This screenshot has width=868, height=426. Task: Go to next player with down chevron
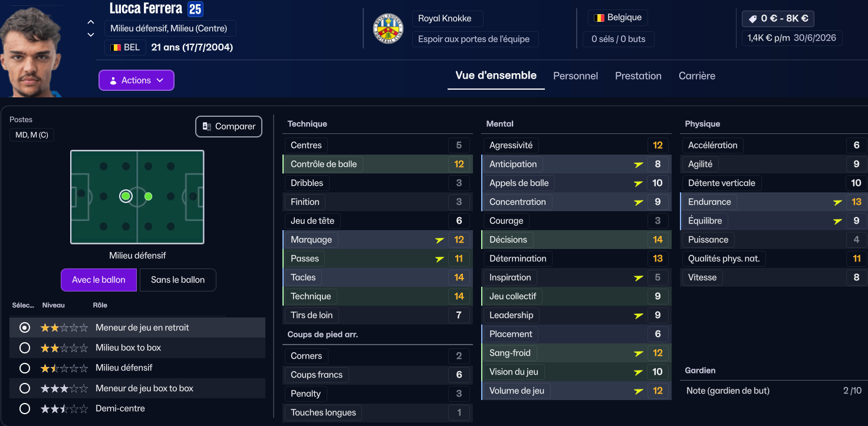coord(91,35)
